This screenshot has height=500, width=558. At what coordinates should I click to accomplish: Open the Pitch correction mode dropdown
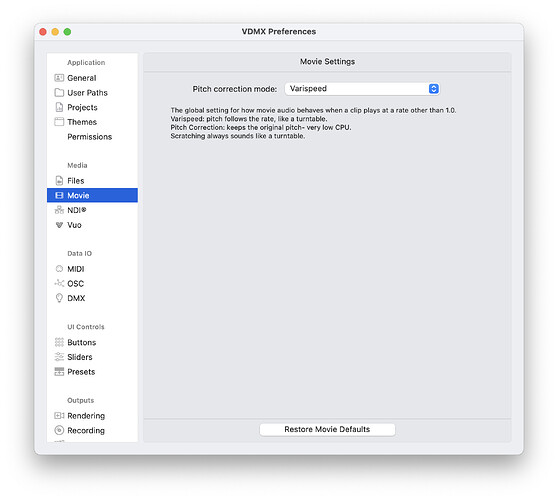point(362,89)
